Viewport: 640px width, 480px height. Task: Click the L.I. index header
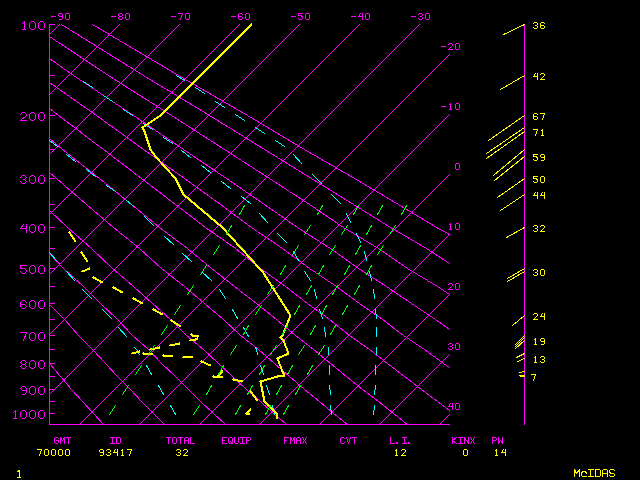click(x=400, y=440)
